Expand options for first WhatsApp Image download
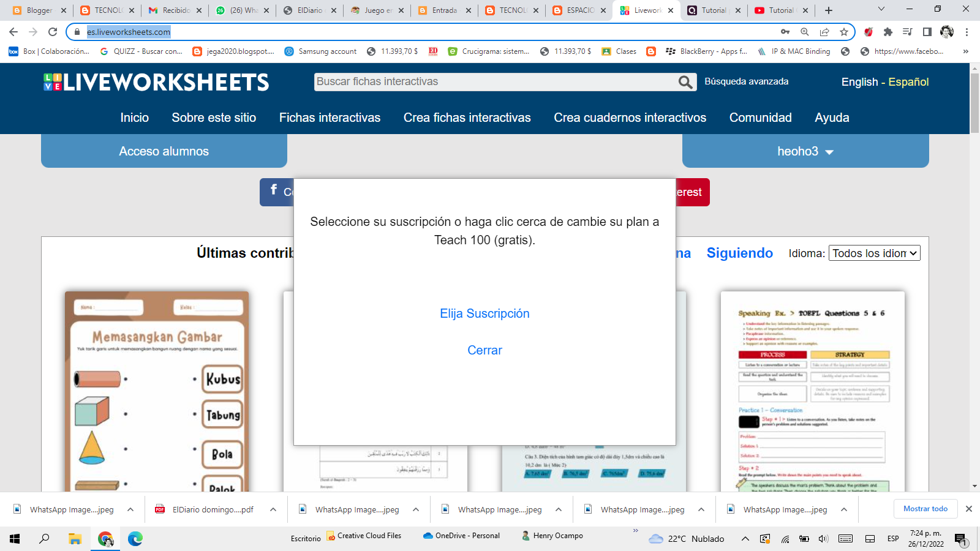 [x=130, y=509]
